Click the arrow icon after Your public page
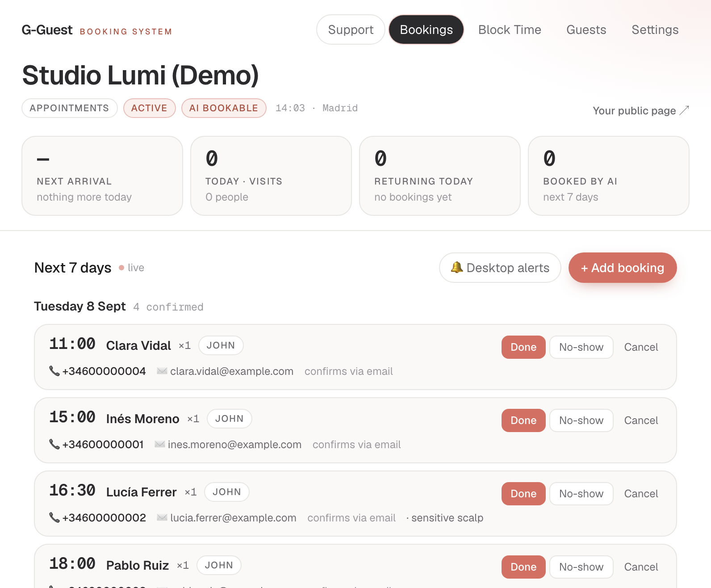 click(x=684, y=110)
